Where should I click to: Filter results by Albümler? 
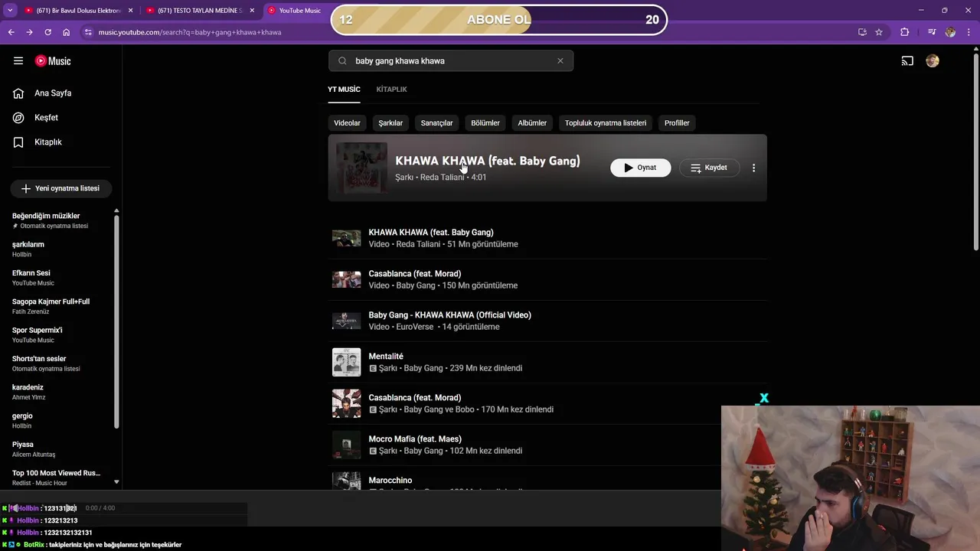pos(532,123)
